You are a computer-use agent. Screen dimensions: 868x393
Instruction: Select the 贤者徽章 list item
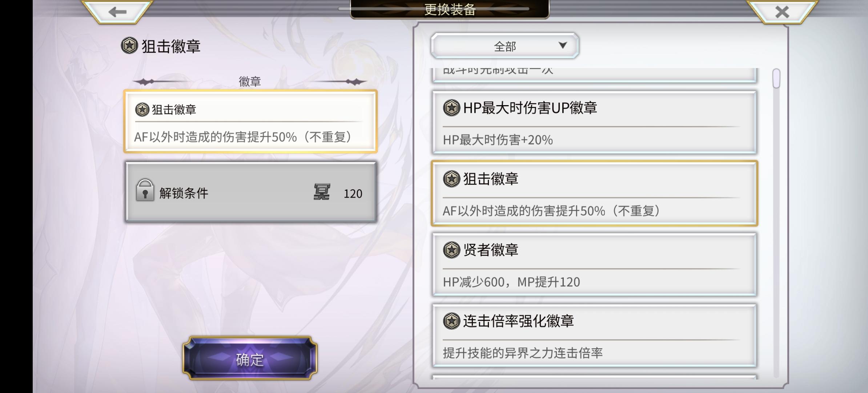click(x=594, y=265)
